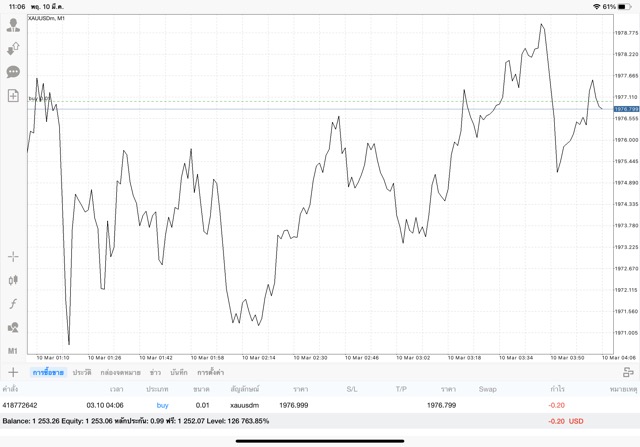Image resolution: width=640 pixels, height=447 pixels.
Task: Open the candlestick chart type icon
Action: [x=13, y=281]
